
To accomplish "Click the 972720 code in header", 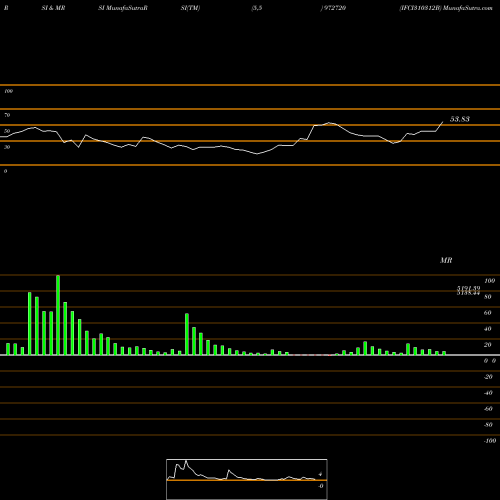I will coord(335,8).
